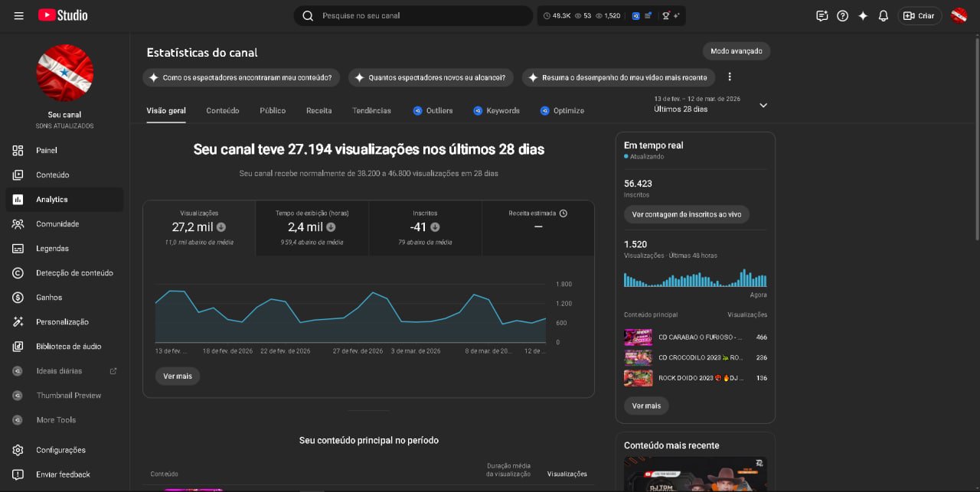
Task: Open Configurações gear in sidebar
Action: tap(18, 450)
